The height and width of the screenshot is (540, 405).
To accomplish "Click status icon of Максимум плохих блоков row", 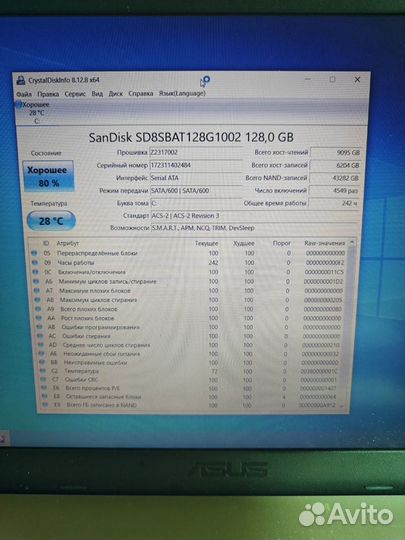I will (37, 291).
